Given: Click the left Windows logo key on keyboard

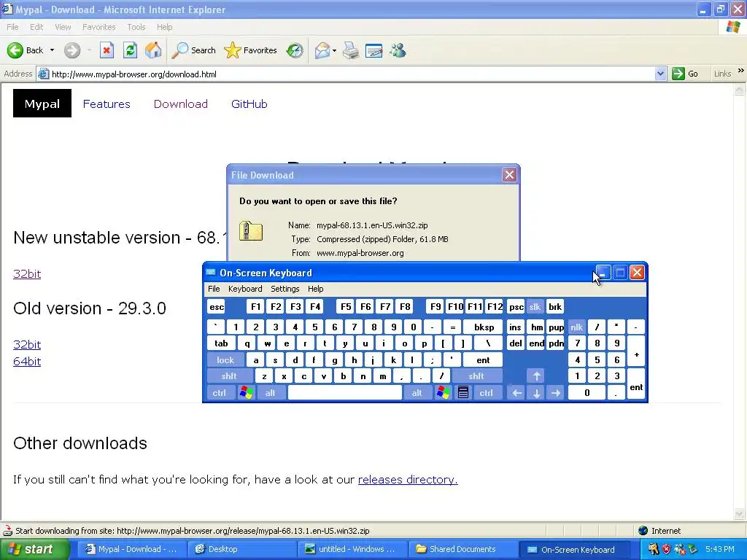Looking at the screenshot, I should coord(247,393).
